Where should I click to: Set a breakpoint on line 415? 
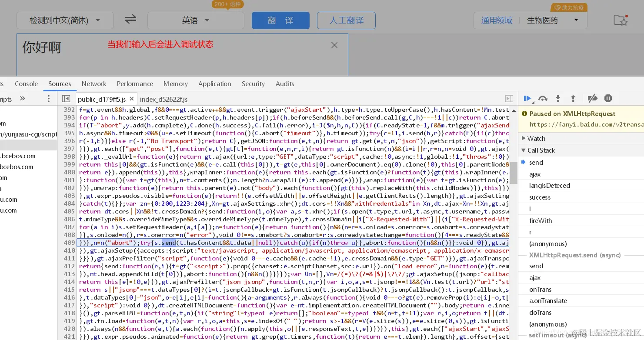[69, 290]
